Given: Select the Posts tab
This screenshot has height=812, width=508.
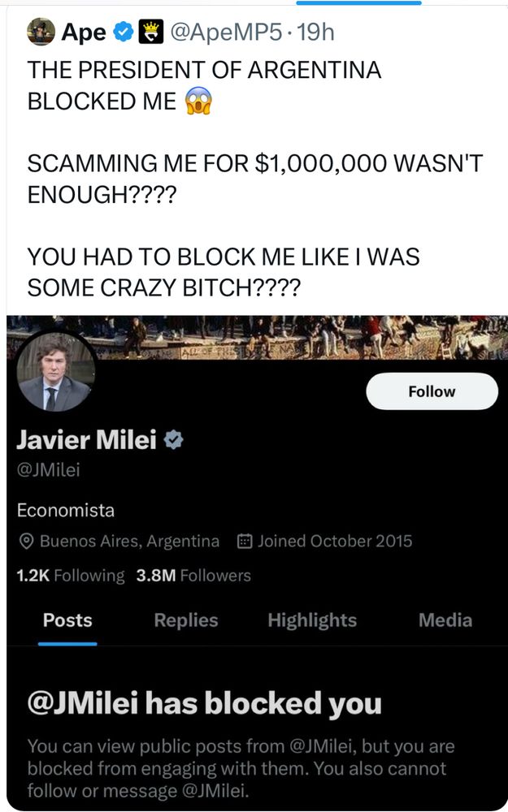Looking at the screenshot, I should pos(67,620).
